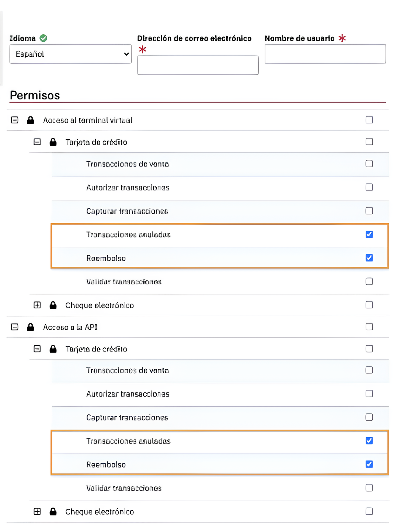Viewport: 404px width, 532px height.
Task: Click lock icon of Tarjeta de crédito under terminal virtual
Action: [53, 142]
